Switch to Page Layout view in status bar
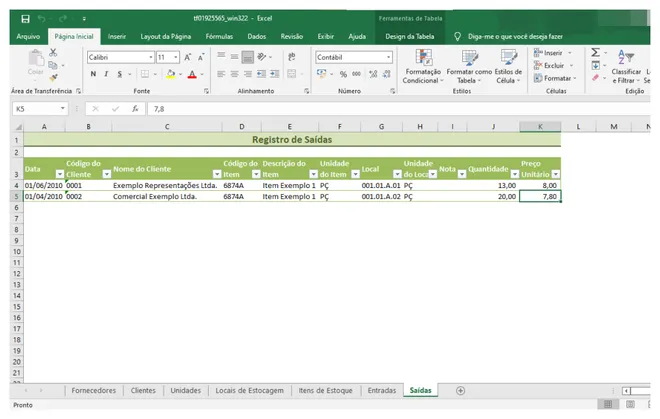This screenshot has height=419, width=660. [x=630, y=404]
